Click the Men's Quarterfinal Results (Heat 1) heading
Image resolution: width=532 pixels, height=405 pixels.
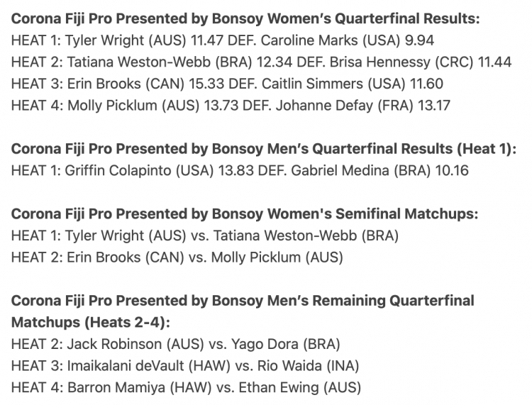coord(264,149)
